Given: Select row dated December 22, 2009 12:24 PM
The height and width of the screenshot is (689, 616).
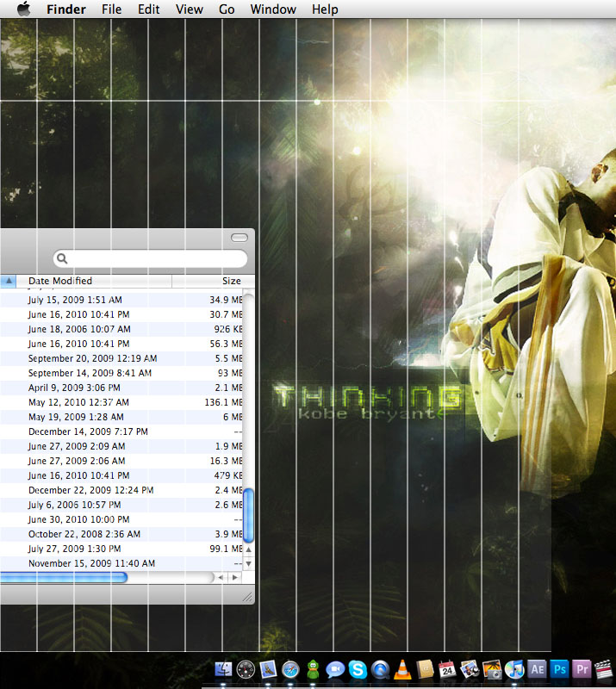Looking at the screenshot, I should 121,490.
